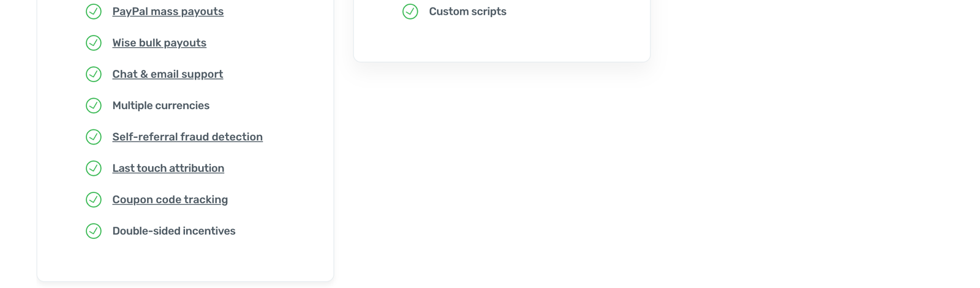
Task: Click the checkmark icon beside PayPal mass payouts
Action: pyautogui.click(x=94, y=12)
